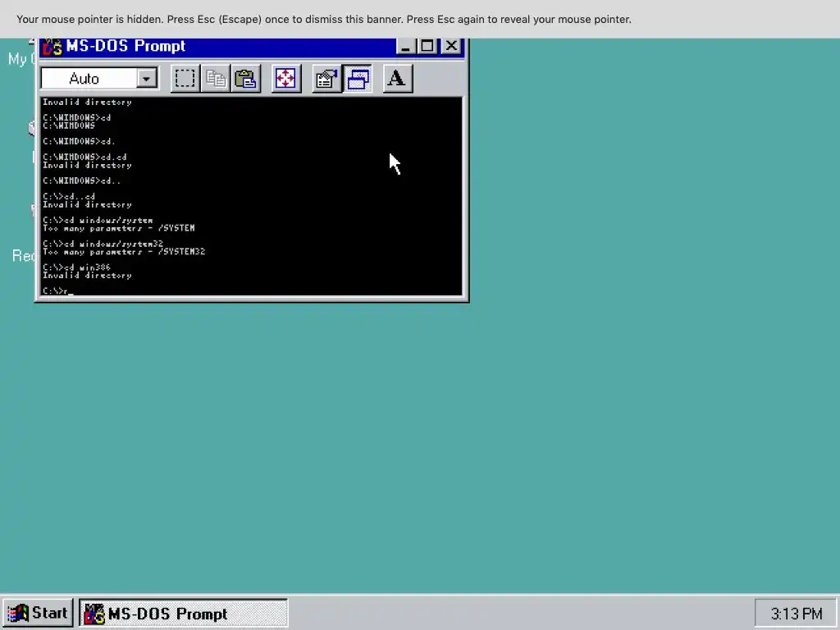This screenshot has height=630, width=840.
Task: Click the 'C:\>cd win386' command line
Action: pos(76,267)
